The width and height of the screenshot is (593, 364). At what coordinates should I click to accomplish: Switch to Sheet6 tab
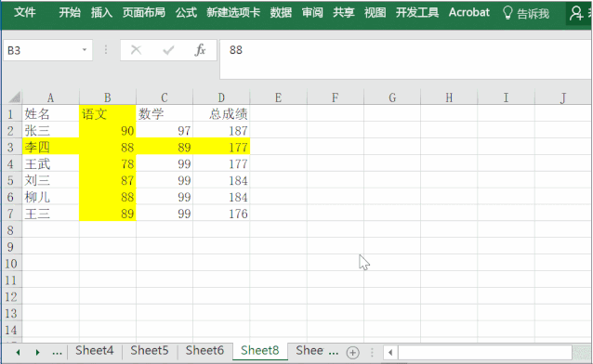coord(204,351)
